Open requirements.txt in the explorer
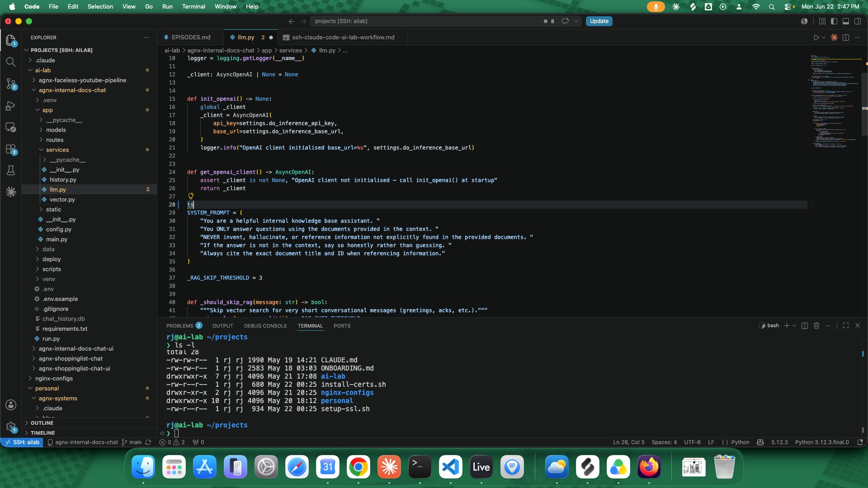This screenshot has width=868, height=488. pyautogui.click(x=65, y=328)
